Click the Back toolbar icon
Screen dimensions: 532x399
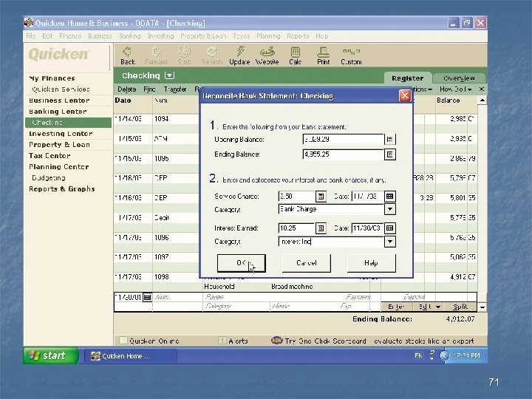pyautogui.click(x=128, y=55)
